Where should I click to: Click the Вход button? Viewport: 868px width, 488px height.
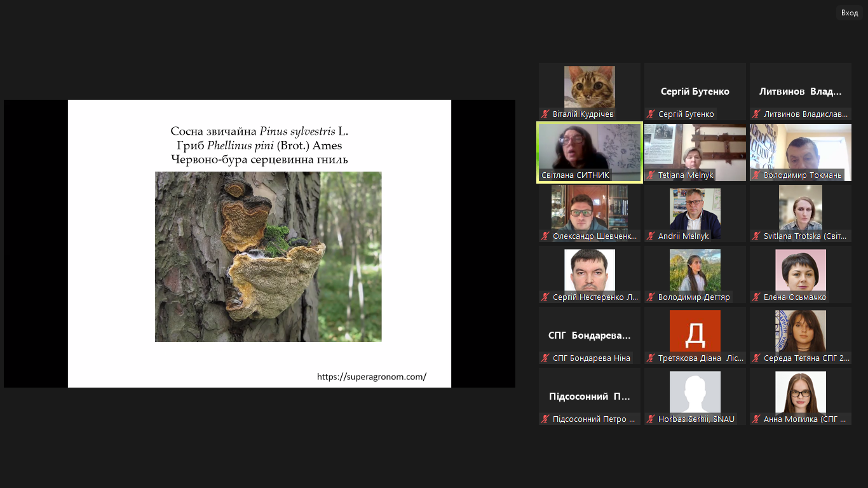pos(849,13)
